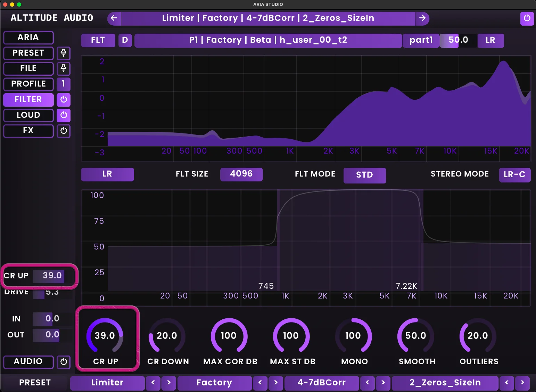536x392 pixels.
Task: Open the ARIA panel
Action: [28, 38]
